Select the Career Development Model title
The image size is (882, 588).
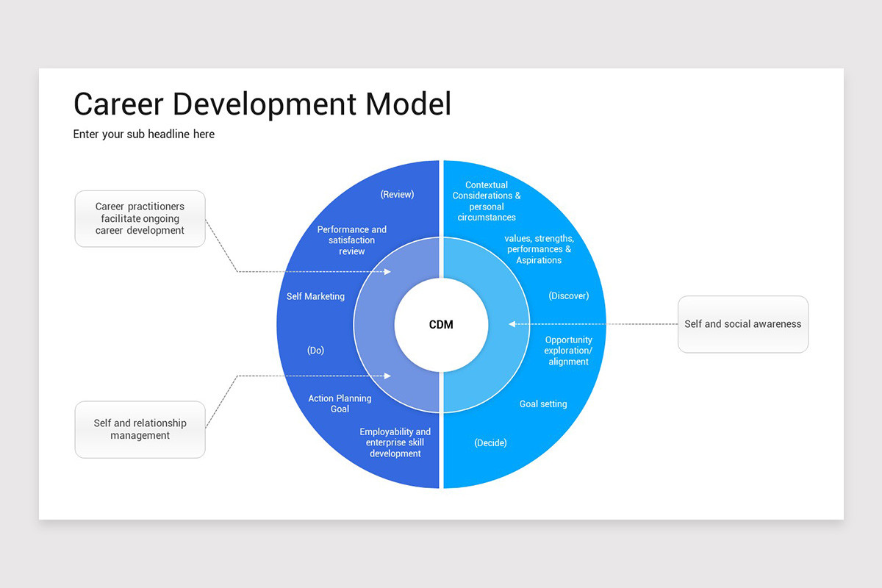262,104
